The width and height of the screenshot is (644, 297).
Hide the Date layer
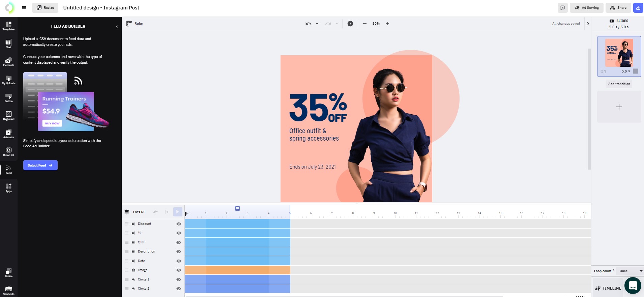pos(179,261)
